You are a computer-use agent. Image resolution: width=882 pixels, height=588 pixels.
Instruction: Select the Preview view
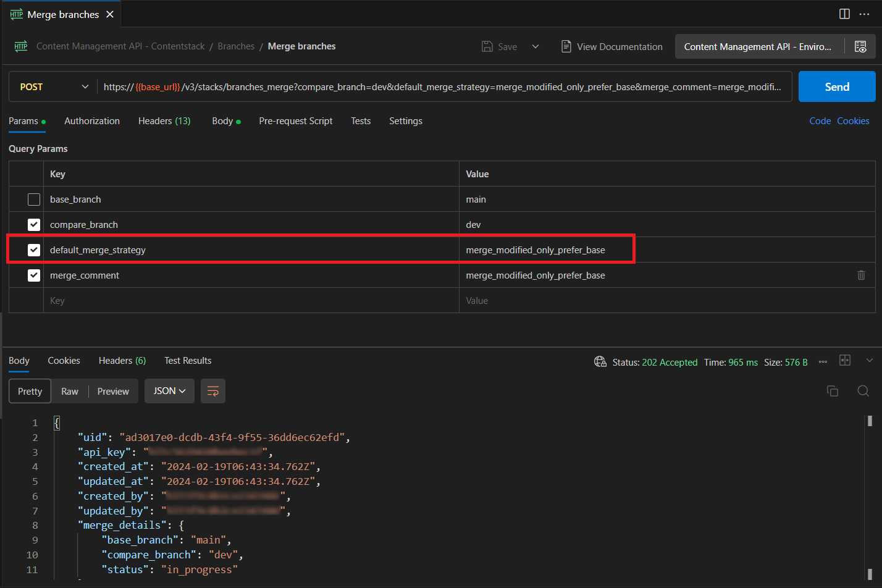113,391
